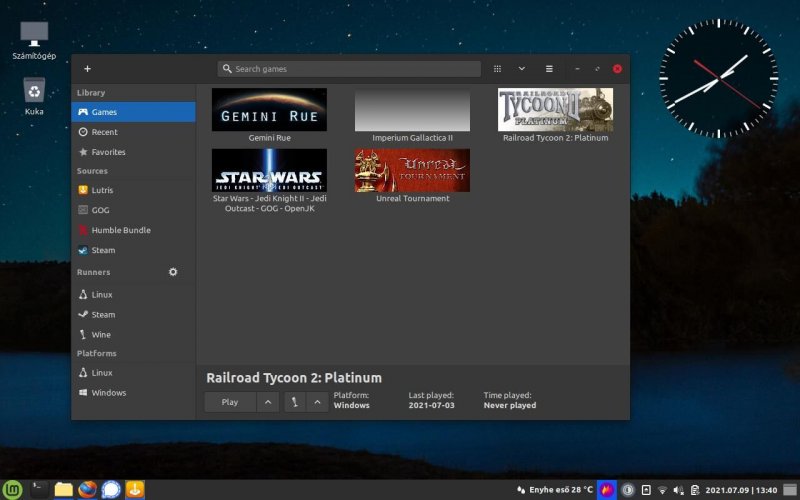Open runner settings via the gear icon
The width and height of the screenshot is (800, 500).
click(x=173, y=272)
